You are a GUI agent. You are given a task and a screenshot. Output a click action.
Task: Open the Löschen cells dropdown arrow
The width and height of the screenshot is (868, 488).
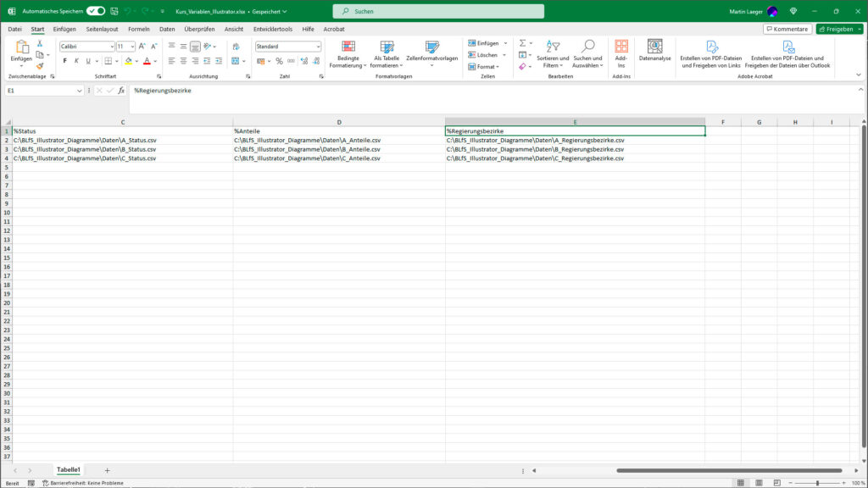(x=504, y=55)
